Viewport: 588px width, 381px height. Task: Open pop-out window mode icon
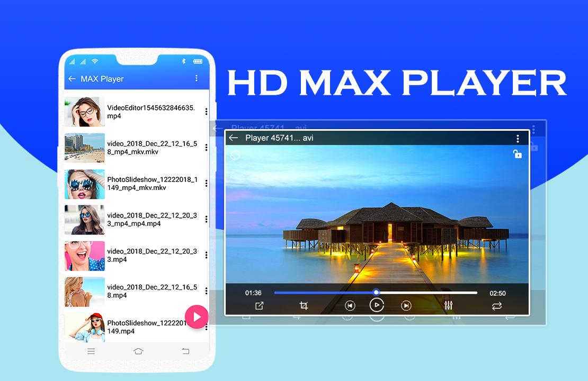click(259, 306)
